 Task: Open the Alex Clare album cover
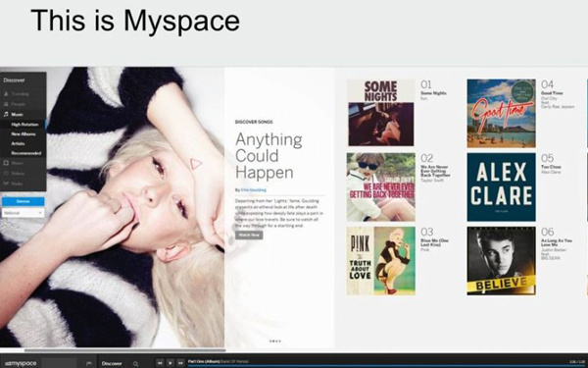(502, 187)
